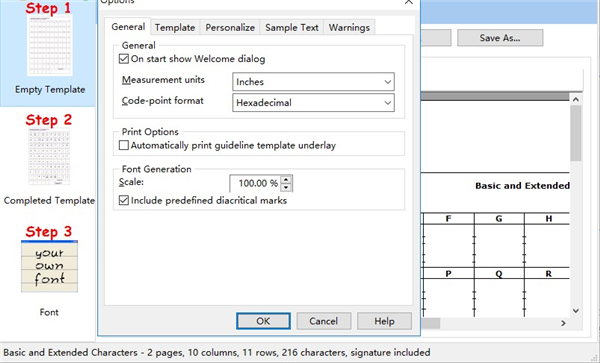Screen dimensions: 600x363
Task: Click the OK button
Action: tap(263, 321)
